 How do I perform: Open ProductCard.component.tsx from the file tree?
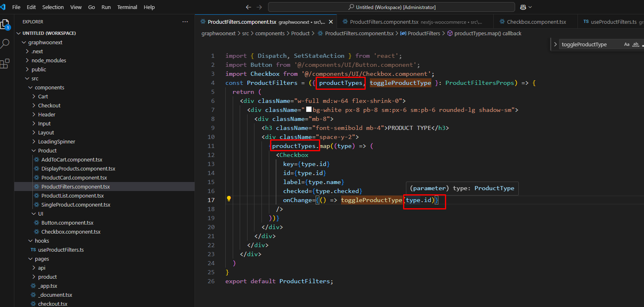click(x=74, y=177)
